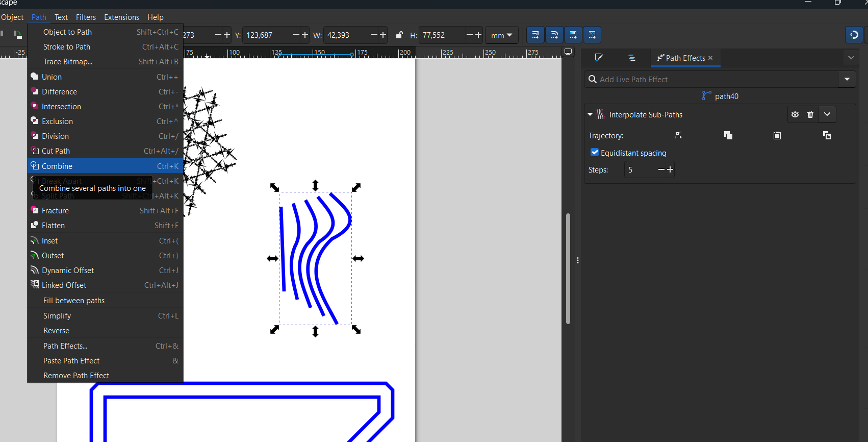Apply Exclusion from Path menu
This screenshot has width=868, height=442.
[105, 121]
